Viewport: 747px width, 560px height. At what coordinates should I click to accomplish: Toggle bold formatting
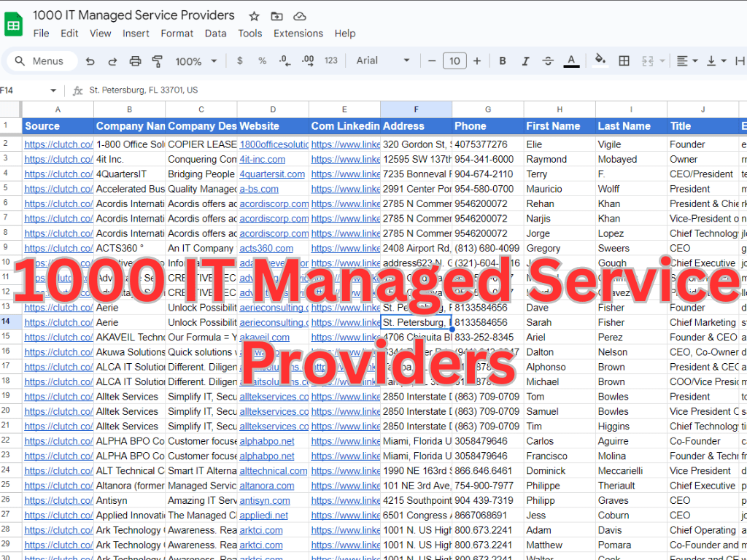point(503,61)
